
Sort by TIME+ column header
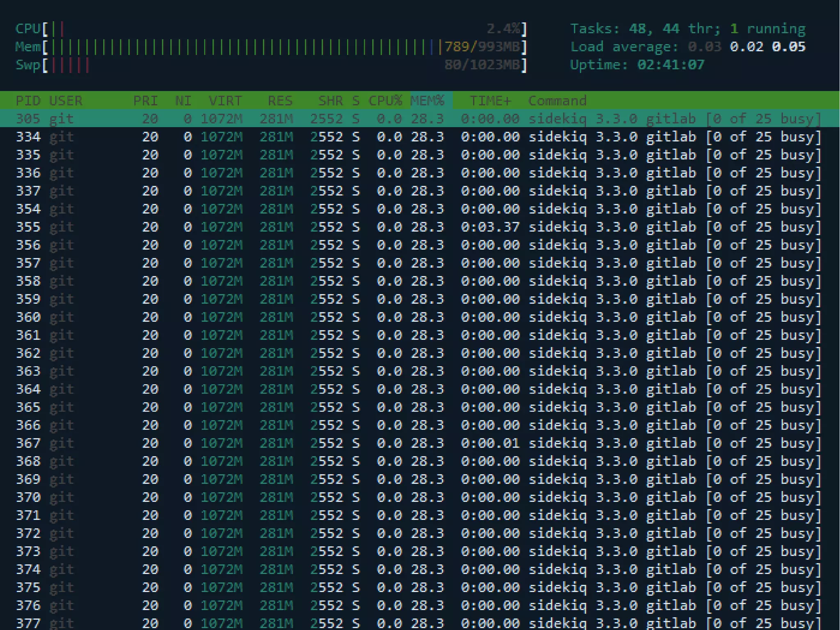[491, 101]
